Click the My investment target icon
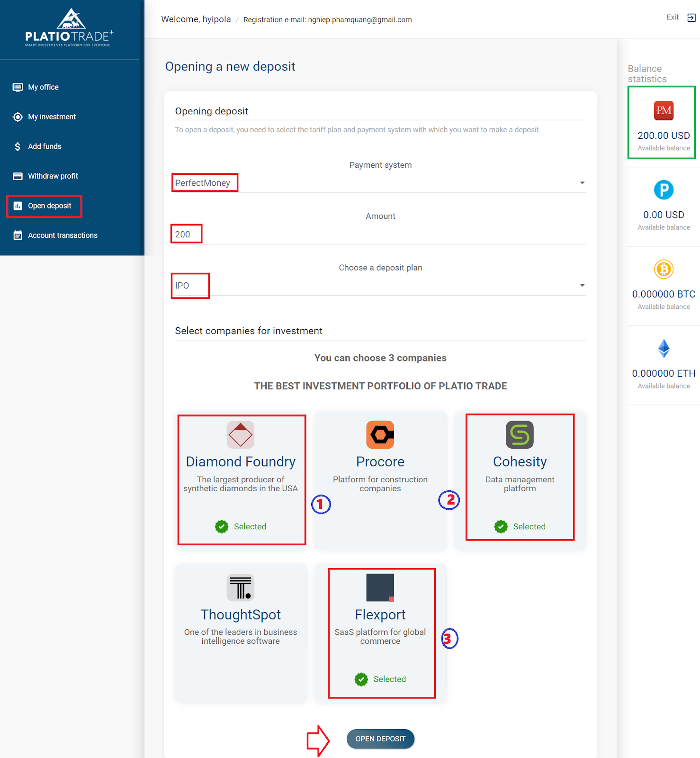700x758 pixels. pyautogui.click(x=18, y=117)
